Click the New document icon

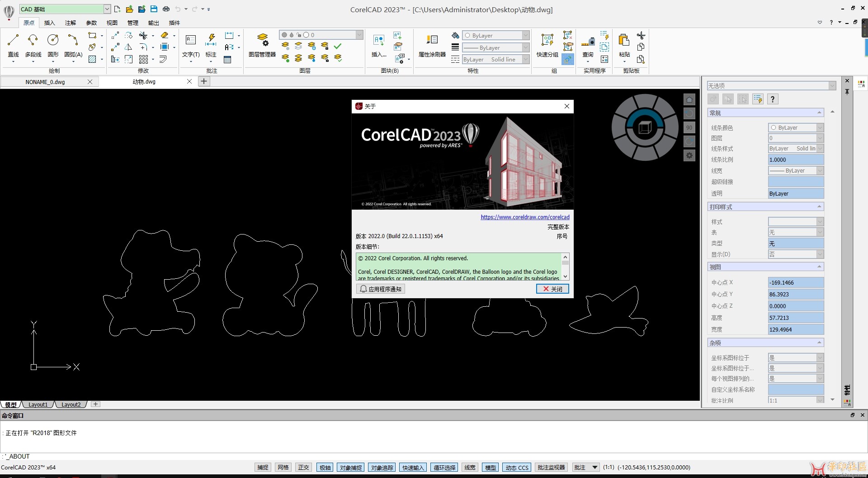[118, 9]
